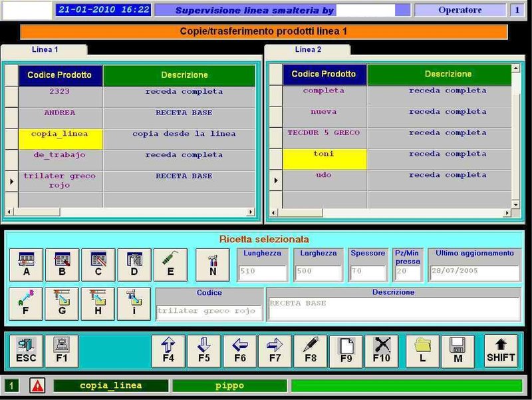
Task: Click the B recipe edit button
Action: pos(62,265)
